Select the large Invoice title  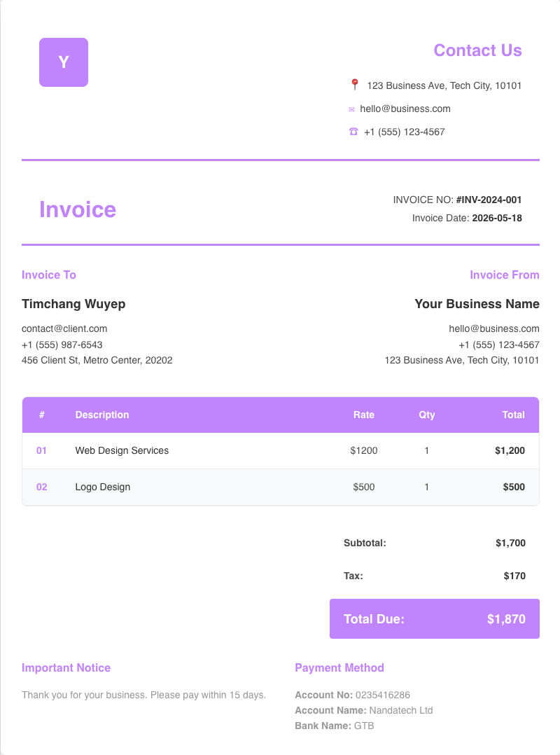pyautogui.click(x=78, y=209)
